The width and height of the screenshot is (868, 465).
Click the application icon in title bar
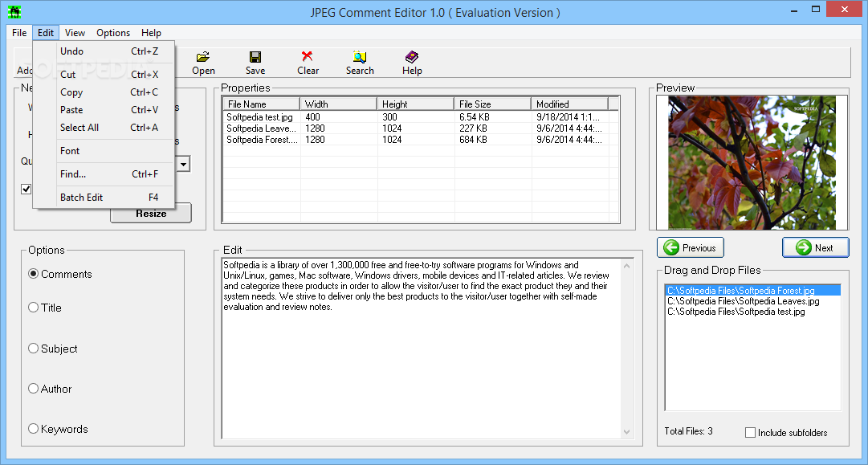click(14, 11)
